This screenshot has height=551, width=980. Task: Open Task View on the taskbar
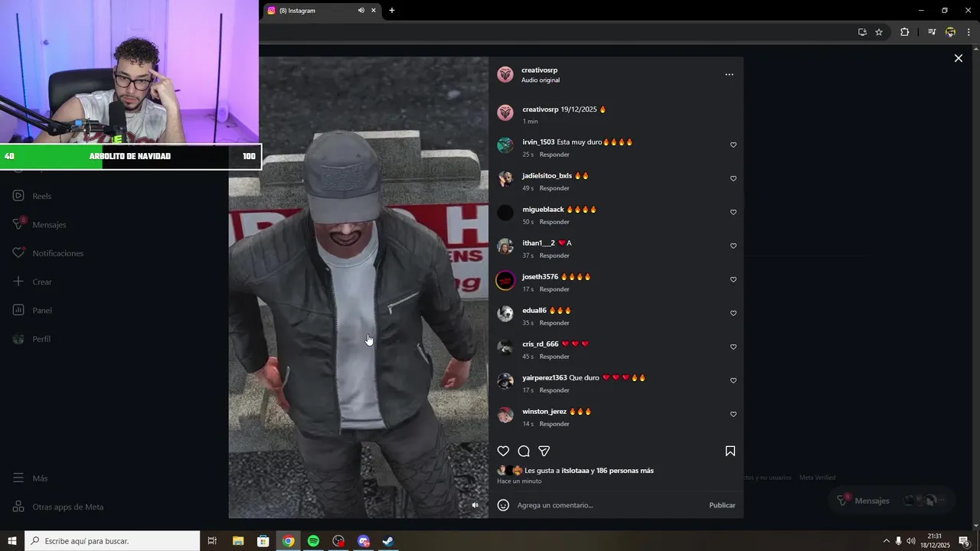(x=212, y=541)
